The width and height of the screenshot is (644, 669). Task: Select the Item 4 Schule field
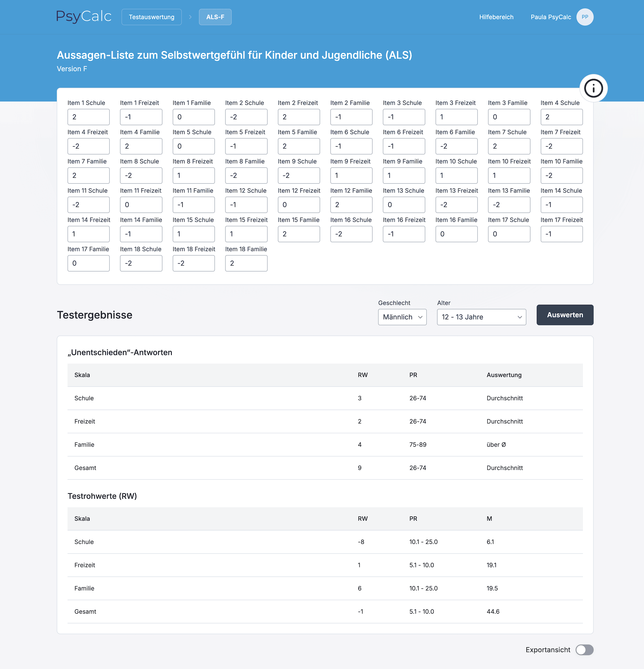(561, 117)
